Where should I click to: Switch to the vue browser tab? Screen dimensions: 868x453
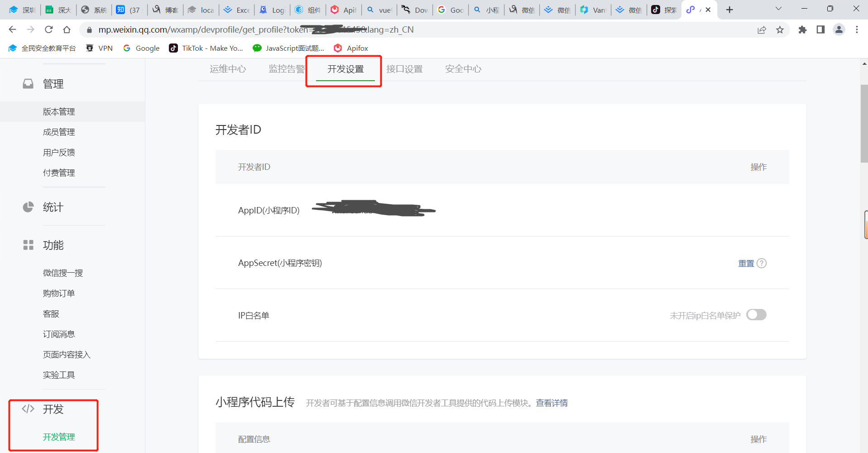379,10
